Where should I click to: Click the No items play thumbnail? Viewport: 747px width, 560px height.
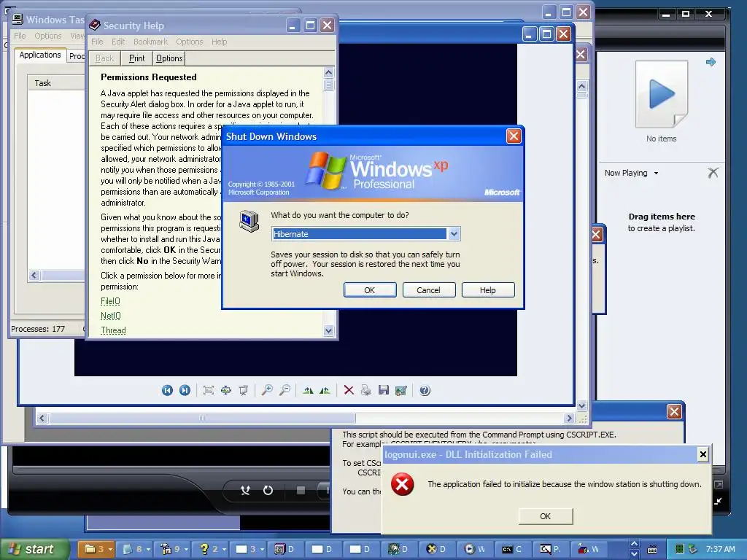click(x=661, y=94)
